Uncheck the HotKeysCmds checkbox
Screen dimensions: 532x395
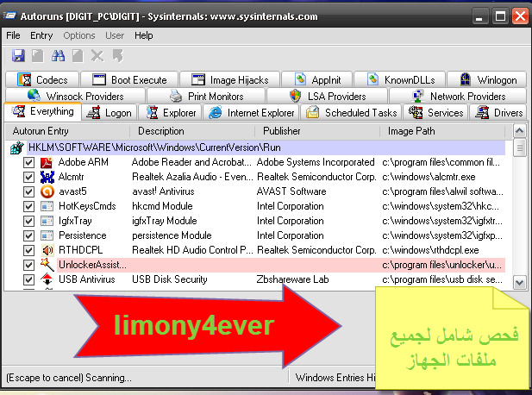28,206
